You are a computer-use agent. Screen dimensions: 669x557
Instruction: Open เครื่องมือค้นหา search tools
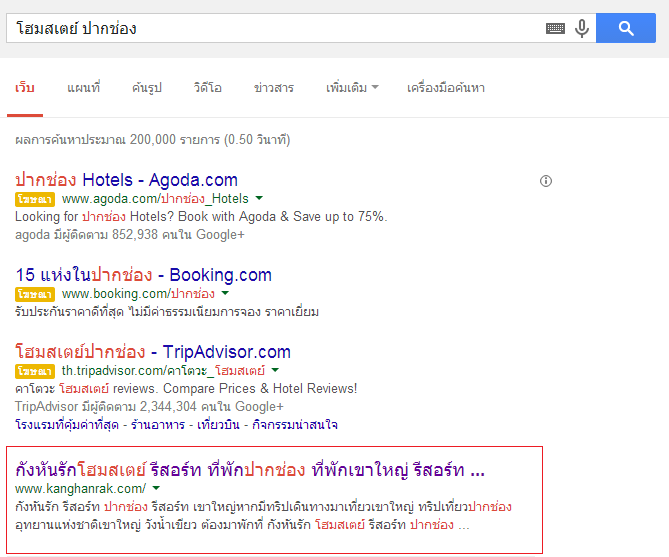[445, 88]
